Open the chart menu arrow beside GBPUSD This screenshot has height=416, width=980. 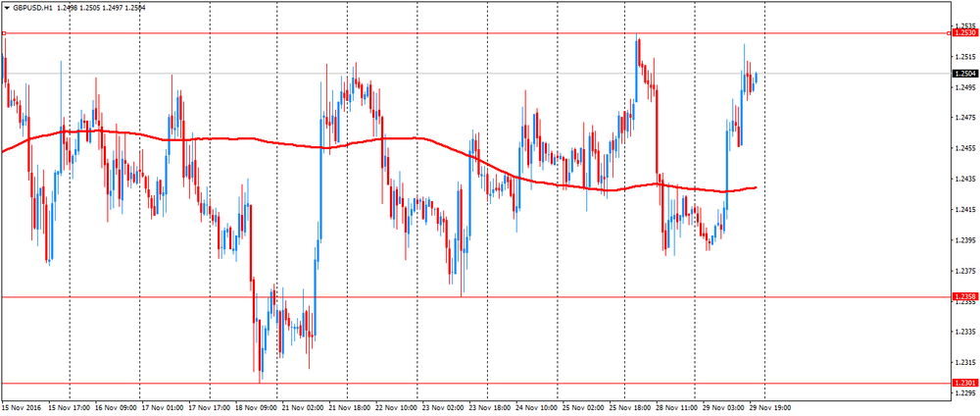6,8
